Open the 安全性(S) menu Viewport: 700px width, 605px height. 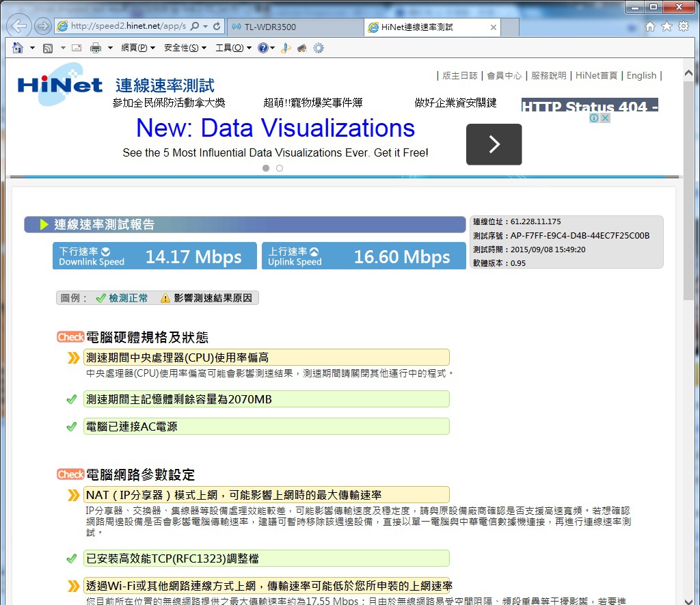(185, 48)
